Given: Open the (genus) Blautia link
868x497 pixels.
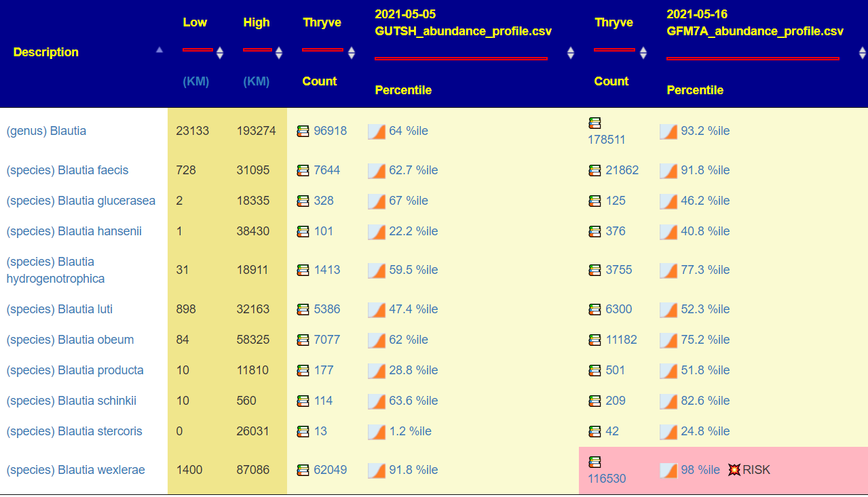Looking at the screenshot, I should tap(46, 131).
